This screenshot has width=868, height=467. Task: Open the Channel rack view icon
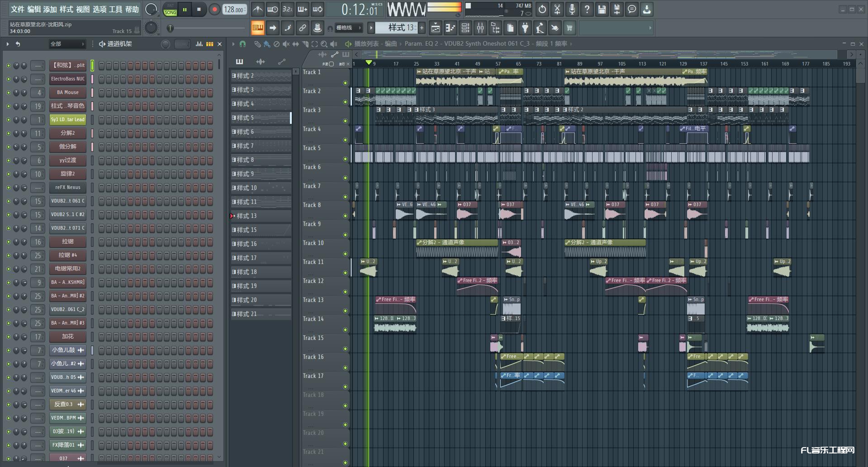coord(465,28)
